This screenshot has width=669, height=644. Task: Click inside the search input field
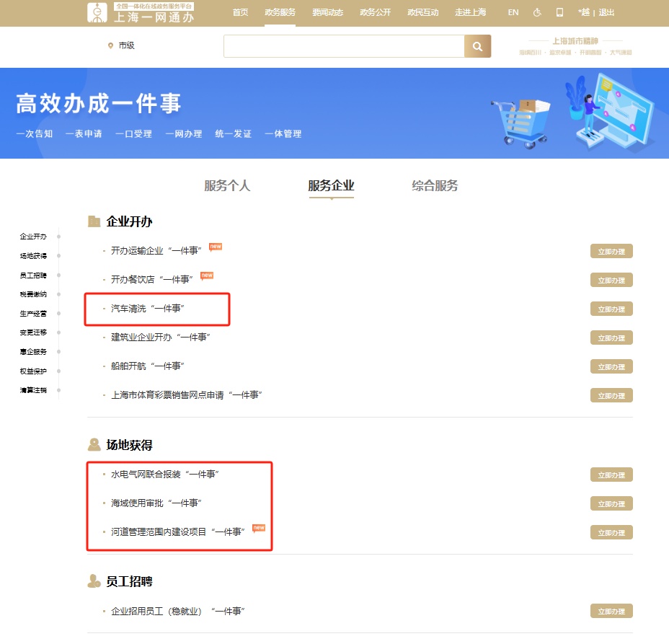pos(343,46)
